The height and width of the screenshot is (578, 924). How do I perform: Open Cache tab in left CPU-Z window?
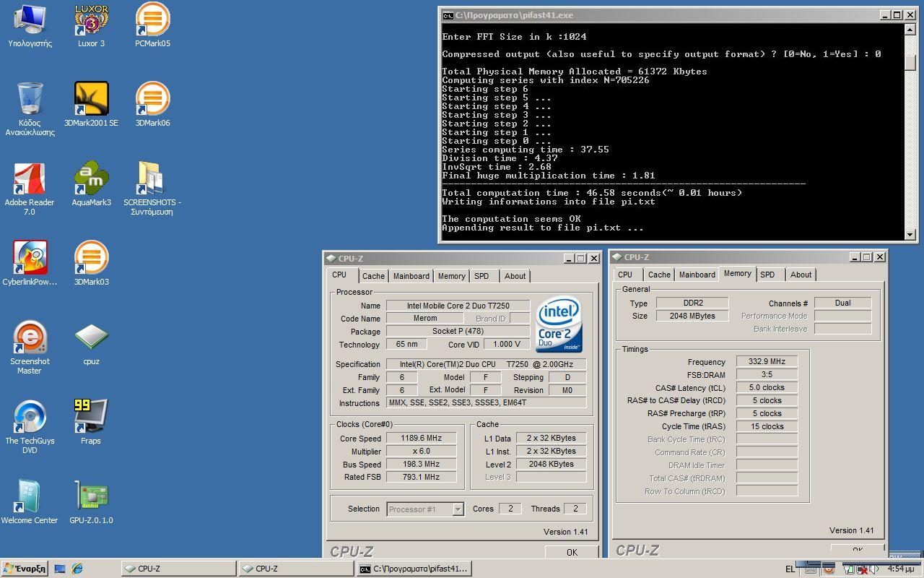click(x=373, y=276)
